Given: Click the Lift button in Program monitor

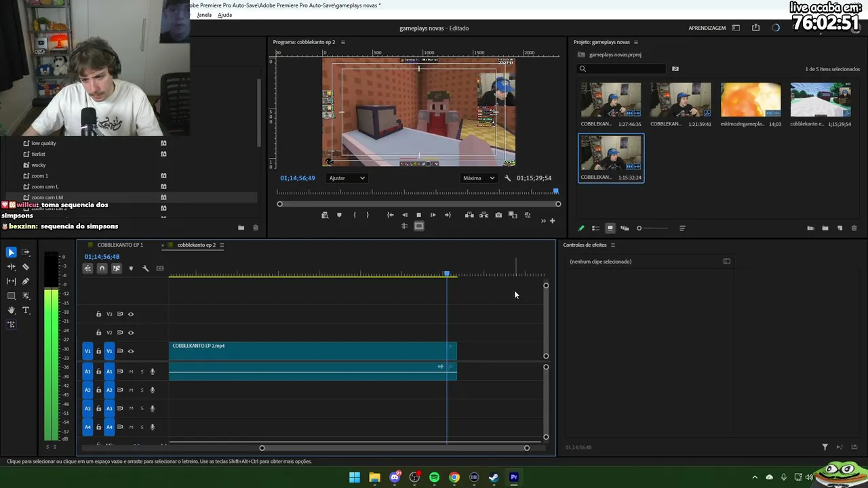Looking at the screenshot, I should (469, 215).
